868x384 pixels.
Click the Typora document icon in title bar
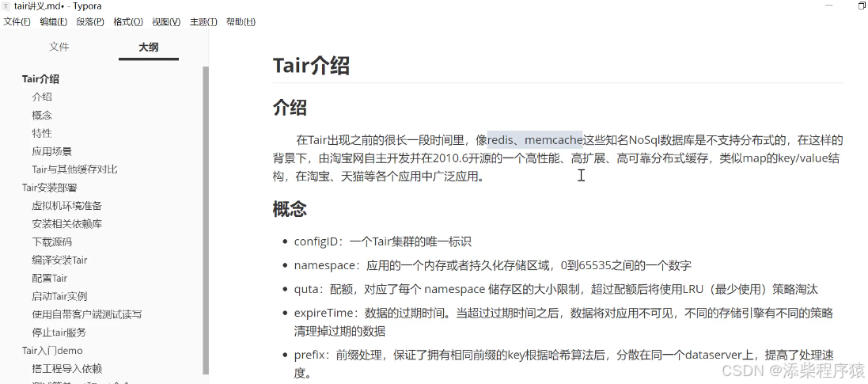coord(6,6)
